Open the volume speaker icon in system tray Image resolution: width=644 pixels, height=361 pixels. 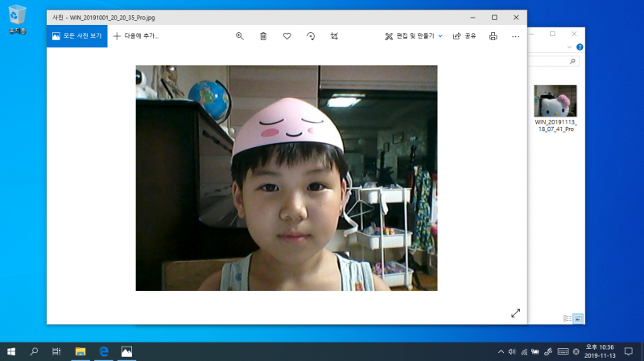pyautogui.click(x=512, y=351)
